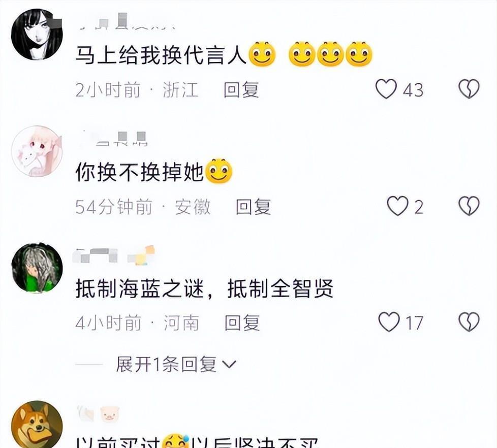Open black-haired anime girl avatar profile
The image size is (497, 448).
click(x=37, y=34)
